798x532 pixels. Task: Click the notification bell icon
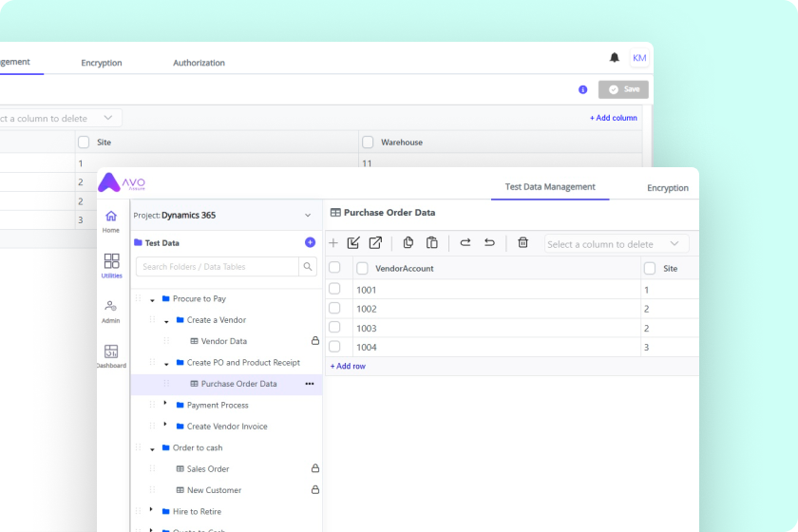[615, 58]
